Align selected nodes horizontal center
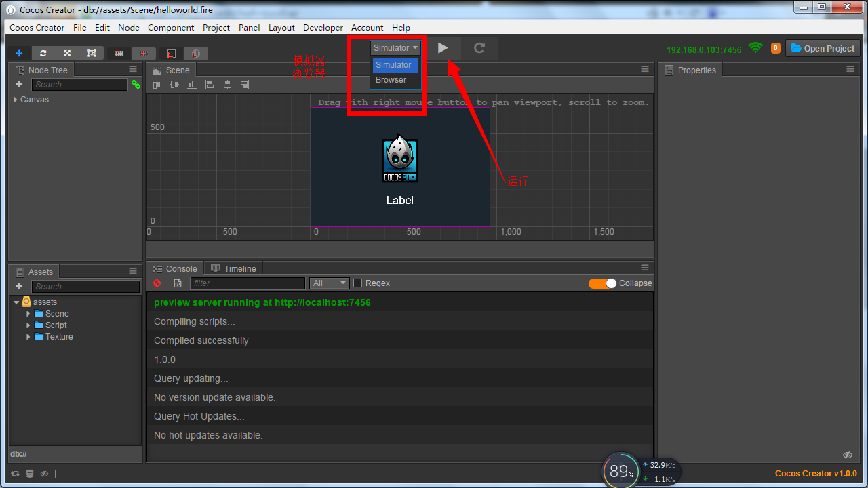Viewport: 868px width, 488px height. (227, 85)
